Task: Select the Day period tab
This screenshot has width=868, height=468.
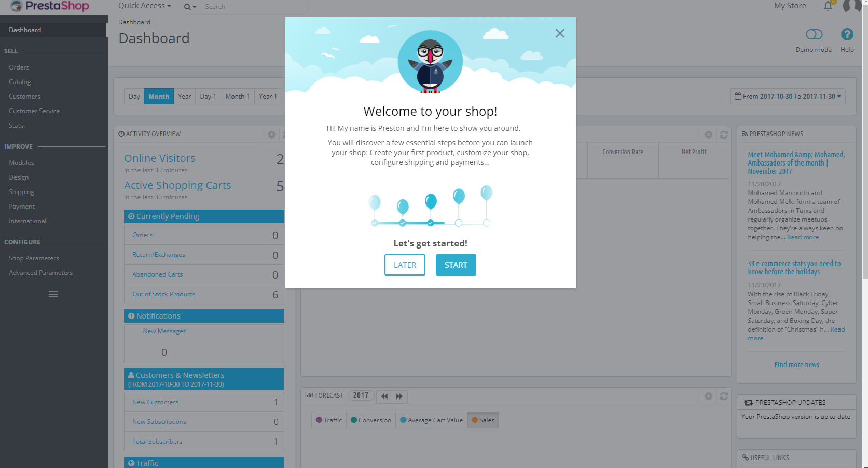Action: tap(134, 97)
